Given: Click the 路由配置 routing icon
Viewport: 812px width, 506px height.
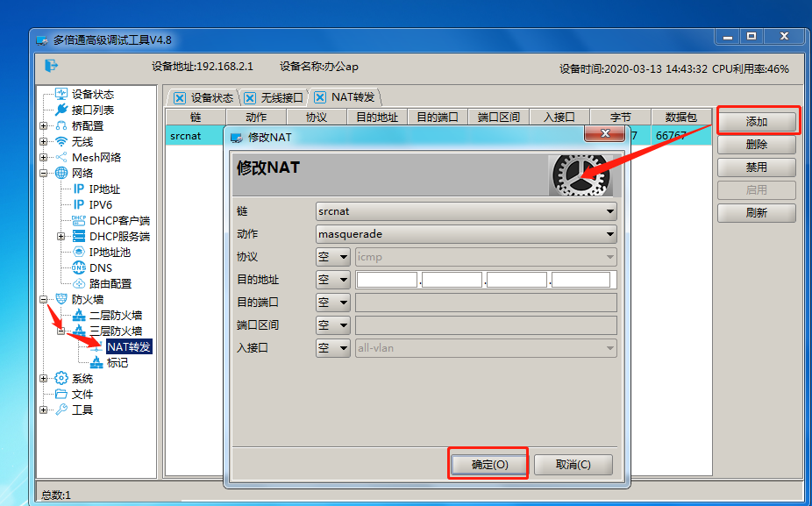Looking at the screenshot, I should pos(79,283).
